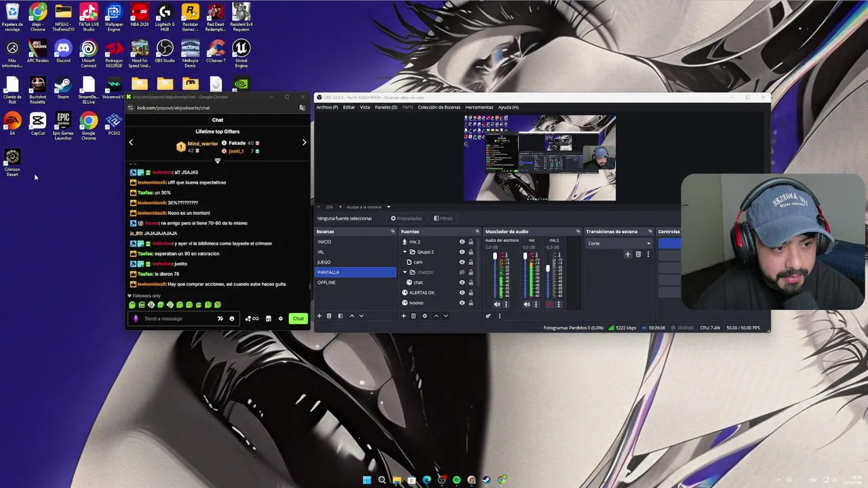The height and width of the screenshot is (488, 868).
Task: Delete the selected scene with Escenas trash icon
Action: pos(329,316)
